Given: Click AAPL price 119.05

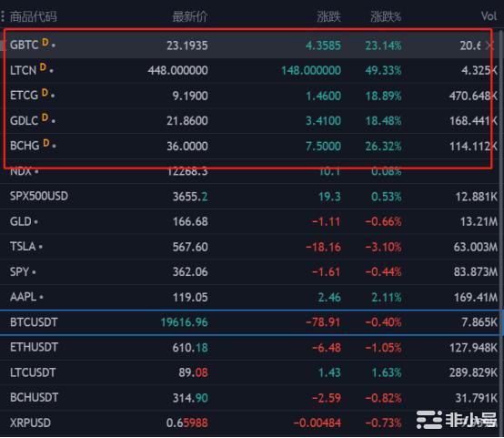Looking at the screenshot, I should tap(190, 298).
